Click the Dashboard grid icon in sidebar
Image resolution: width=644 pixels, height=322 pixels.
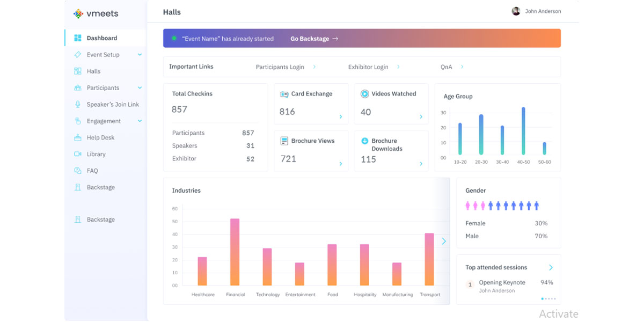point(78,38)
